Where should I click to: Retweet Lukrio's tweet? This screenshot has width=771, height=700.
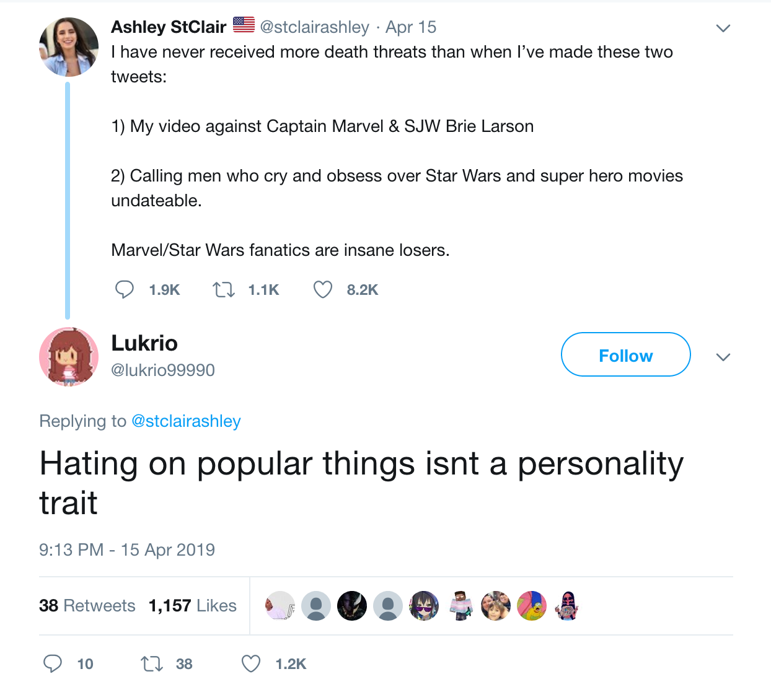(x=151, y=663)
